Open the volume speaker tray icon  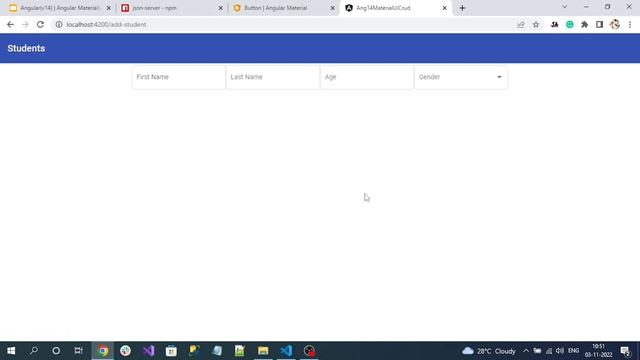click(560, 351)
